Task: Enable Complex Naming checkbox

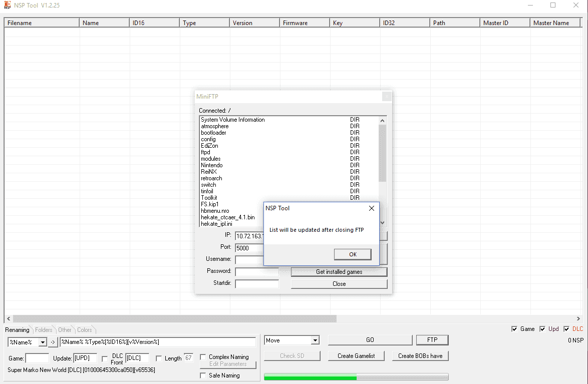Action: pyautogui.click(x=203, y=357)
